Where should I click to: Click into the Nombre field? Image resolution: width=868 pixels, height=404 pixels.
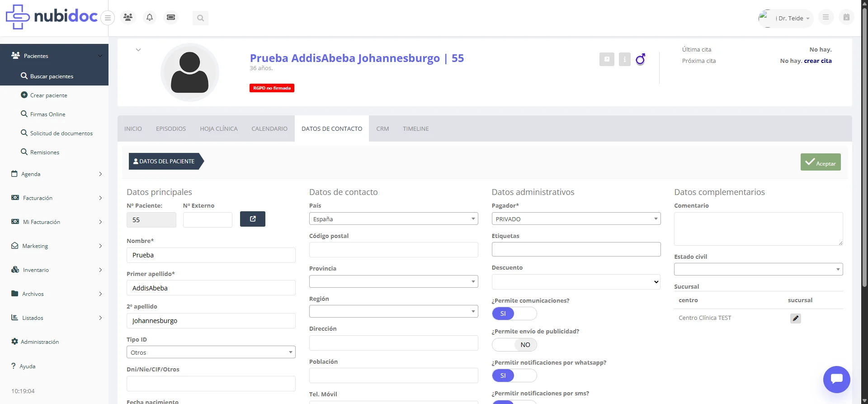point(211,255)
